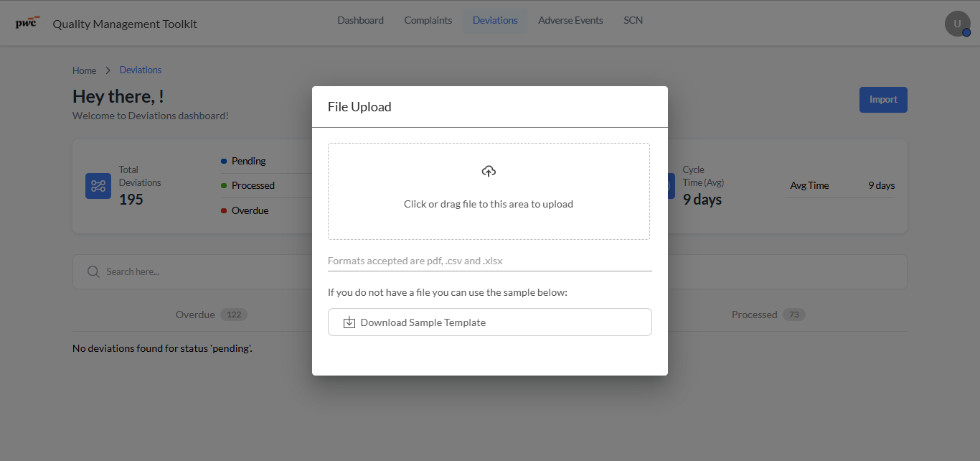Click the Processed status label in summary
This screenshot has height=461, width=980.
(253, 185)
